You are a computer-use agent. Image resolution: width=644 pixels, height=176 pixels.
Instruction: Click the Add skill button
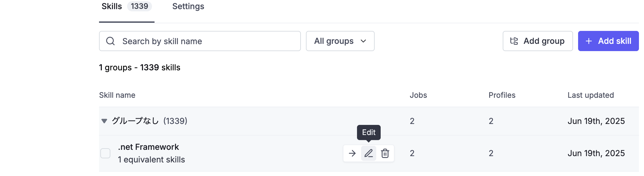(x=608, y=41)
